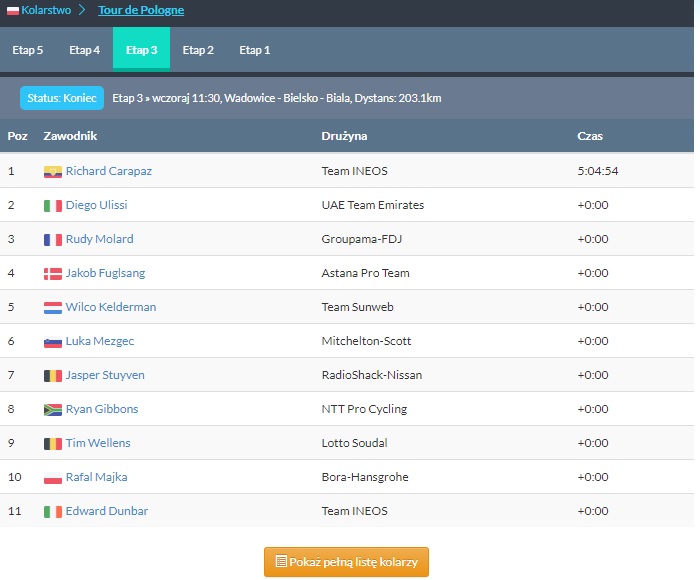Click Team INEOS in Dunbar's row
Image resolution: width=700 pixels, height=580 pixels.
(x=354, y=511)
